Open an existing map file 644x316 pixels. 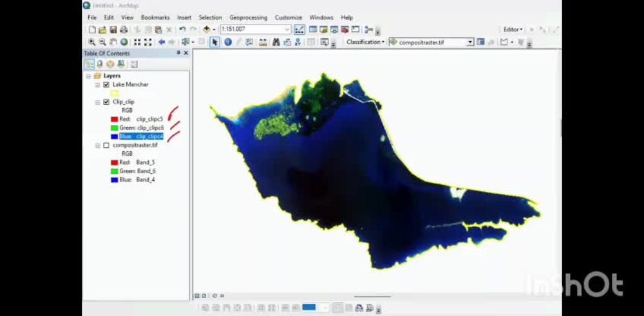pyautogui.click(x=102, y=30)
